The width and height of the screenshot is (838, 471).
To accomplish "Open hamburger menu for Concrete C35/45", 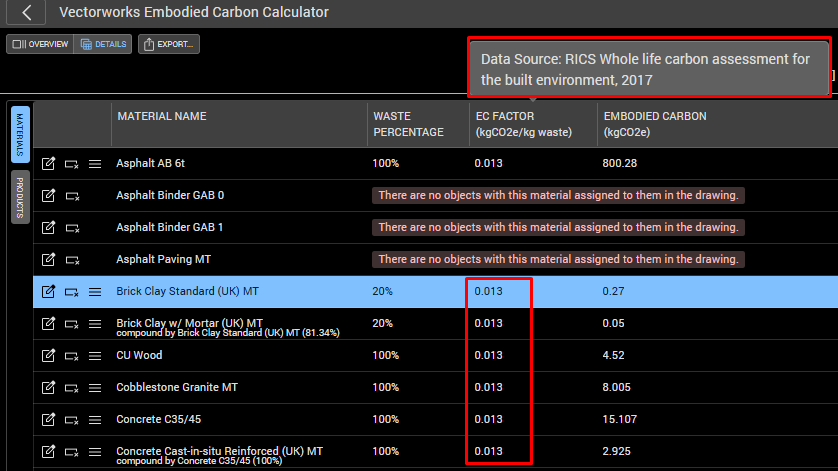I will pyautogui.click(x=95, y=419).
